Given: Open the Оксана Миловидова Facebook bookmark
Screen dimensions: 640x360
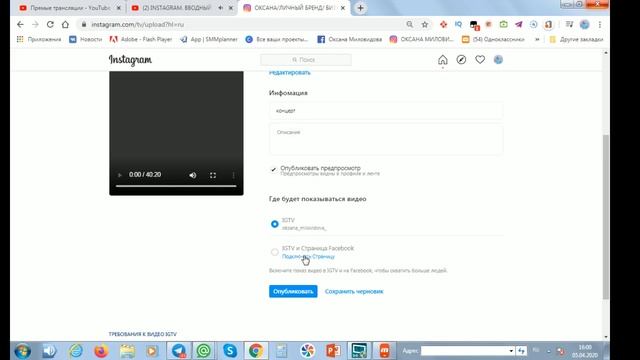Looking at the screenshot, I should 350,39.
